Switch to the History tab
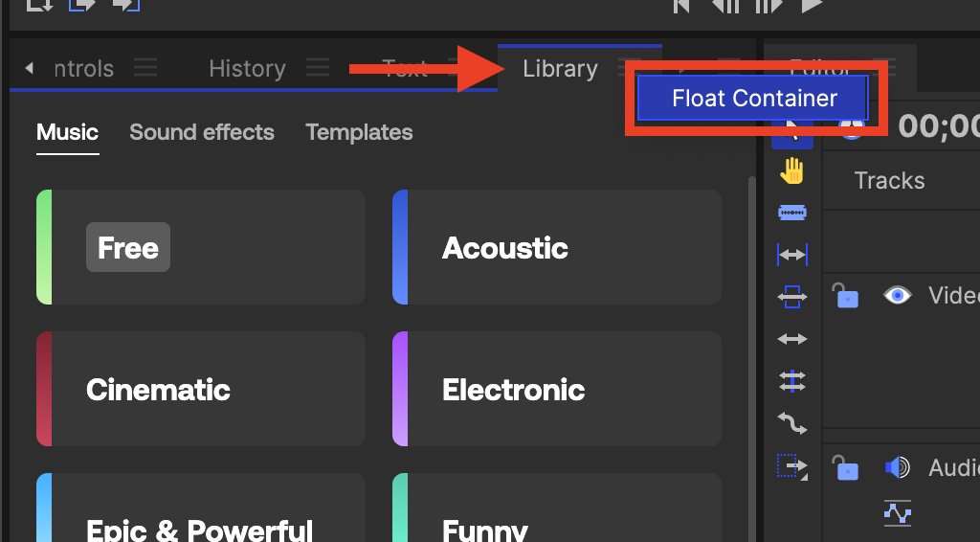980x542 pixels. click(247, 69)
